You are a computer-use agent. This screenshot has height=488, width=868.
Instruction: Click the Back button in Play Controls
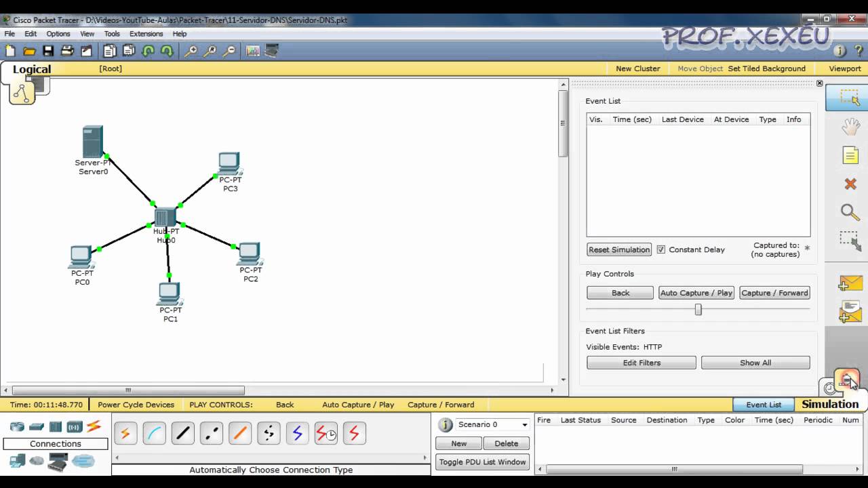[x=620, y=293]
